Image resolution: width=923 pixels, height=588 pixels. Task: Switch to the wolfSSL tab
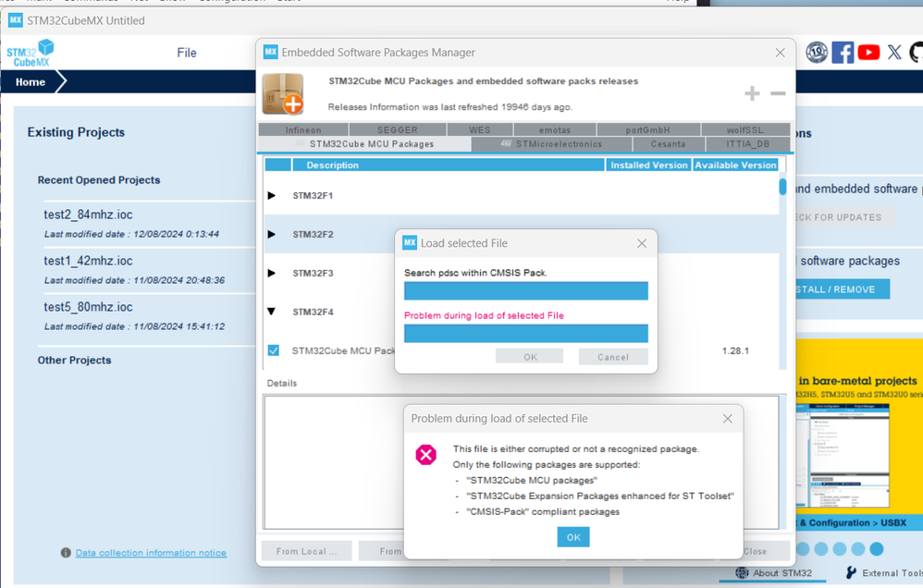coord(745,129)
